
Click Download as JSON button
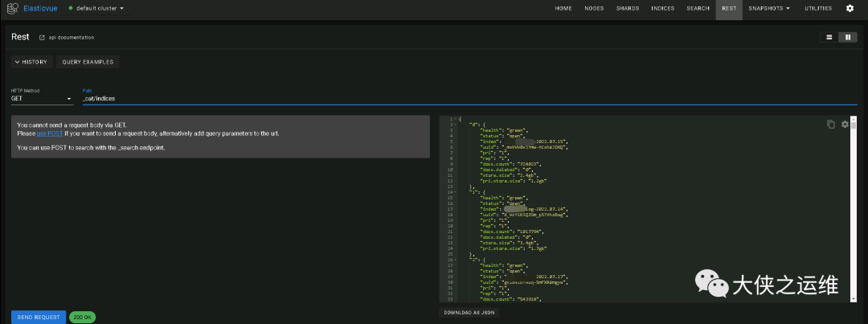pyautogui.click(x=470, y=312)
